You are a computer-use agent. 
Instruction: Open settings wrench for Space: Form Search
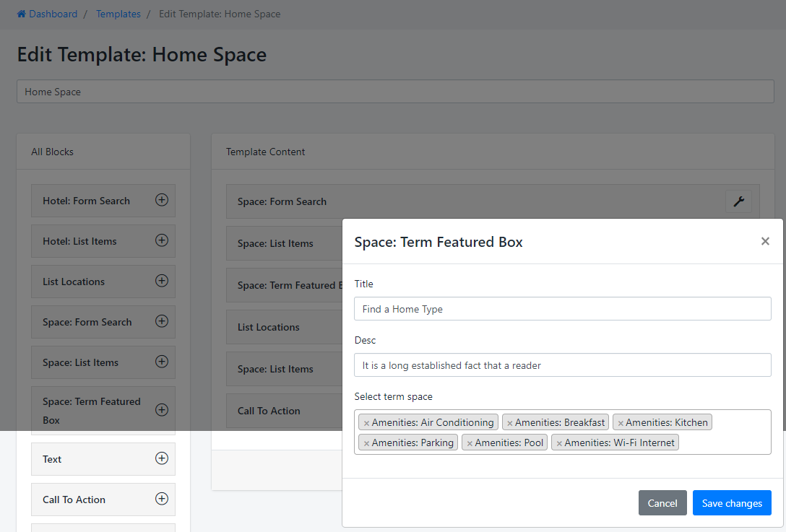point(738,202)
